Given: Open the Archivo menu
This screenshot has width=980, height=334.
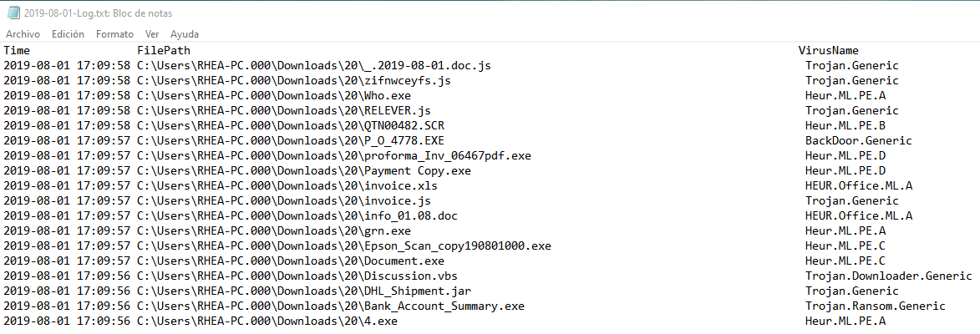Looking at the screenshot, I should (x=23, y=34).
